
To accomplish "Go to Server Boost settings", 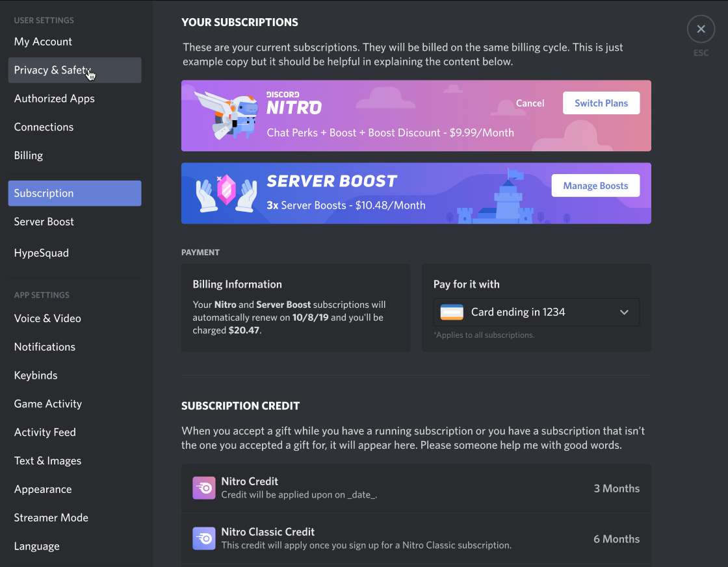I will [44, 221].
